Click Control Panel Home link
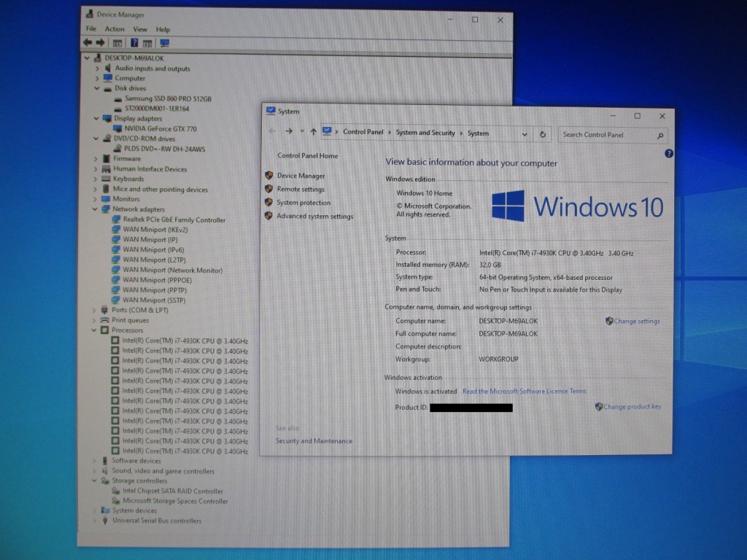 (308, 156)
